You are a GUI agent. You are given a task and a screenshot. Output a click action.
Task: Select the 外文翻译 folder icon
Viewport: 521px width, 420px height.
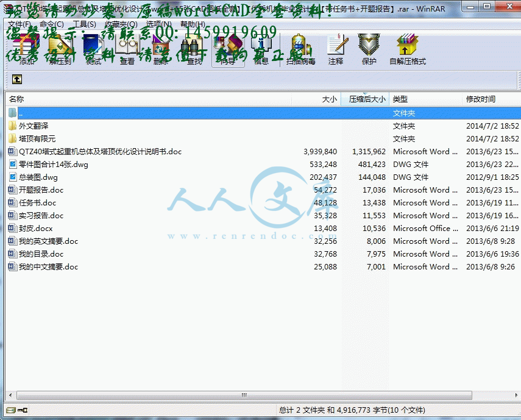[13, 126]
